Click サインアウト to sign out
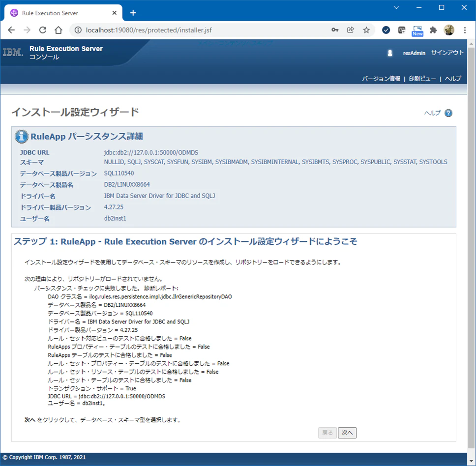Screen dimensions: 476x466 [x=447, y=53]
